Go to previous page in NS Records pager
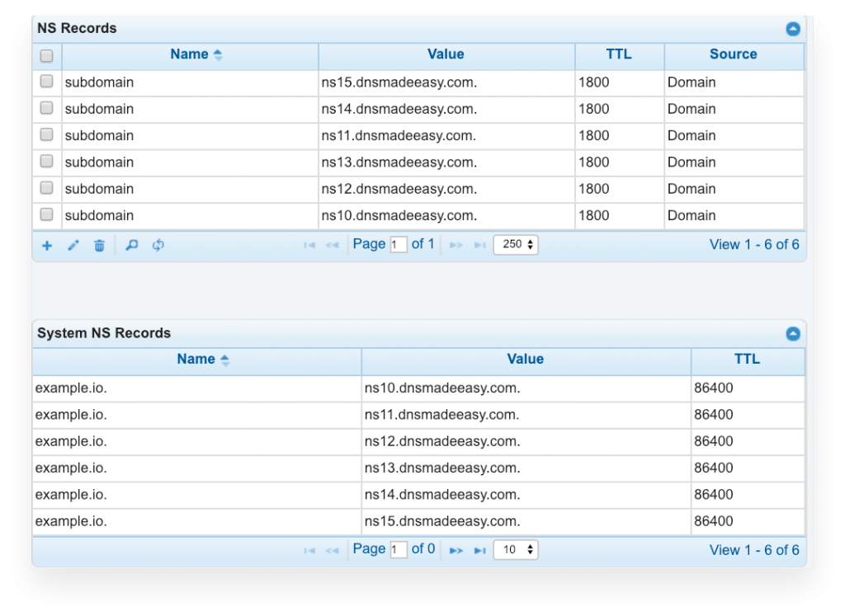 [x=332, y=246]
